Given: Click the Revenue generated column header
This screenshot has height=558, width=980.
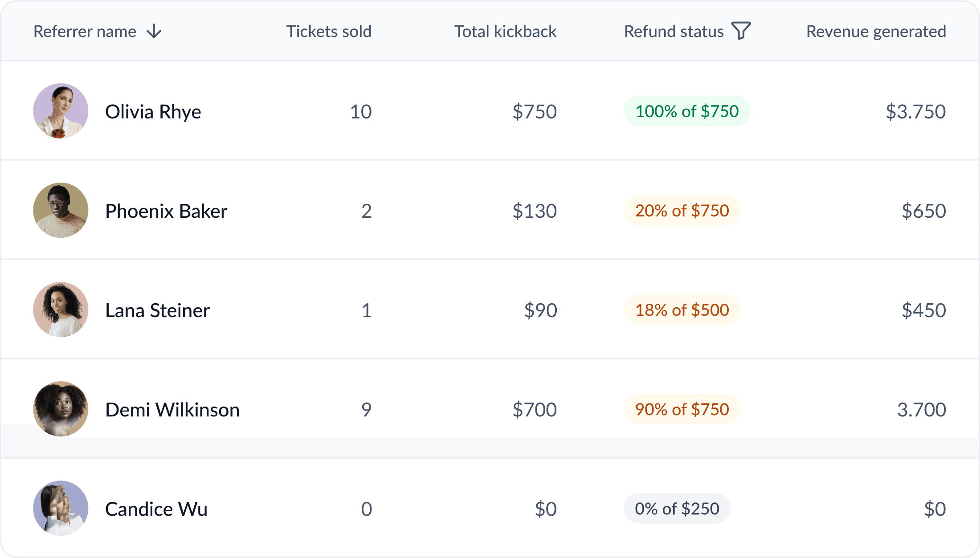Looking at the screenshot, I should pos(876,32).
